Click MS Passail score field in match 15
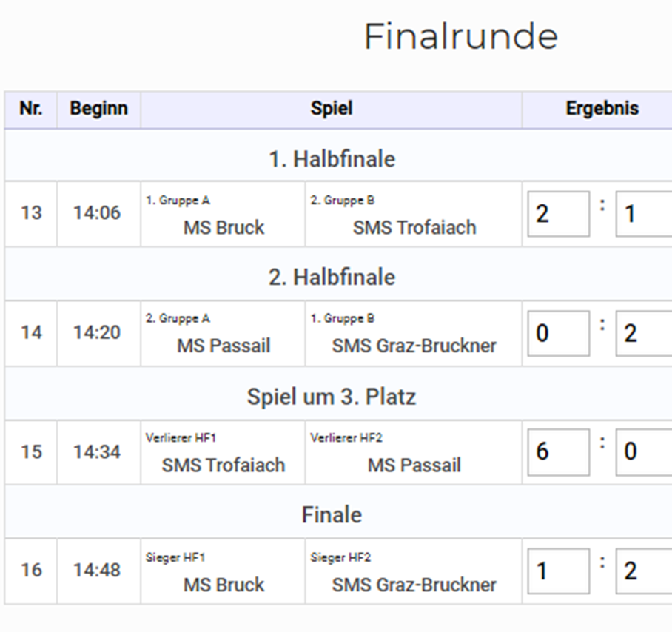Screen dimensions: 672x632 tap(644, 452)
